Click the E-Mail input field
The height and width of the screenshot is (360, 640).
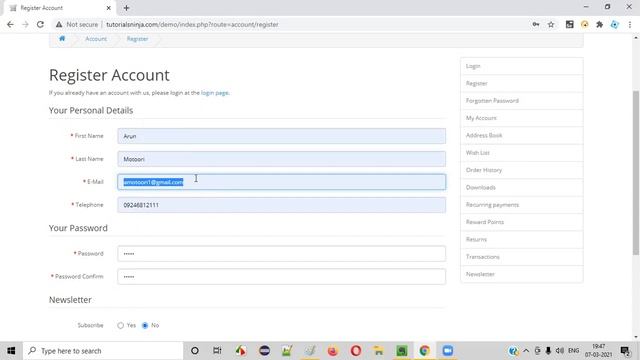tap(282, 182)
